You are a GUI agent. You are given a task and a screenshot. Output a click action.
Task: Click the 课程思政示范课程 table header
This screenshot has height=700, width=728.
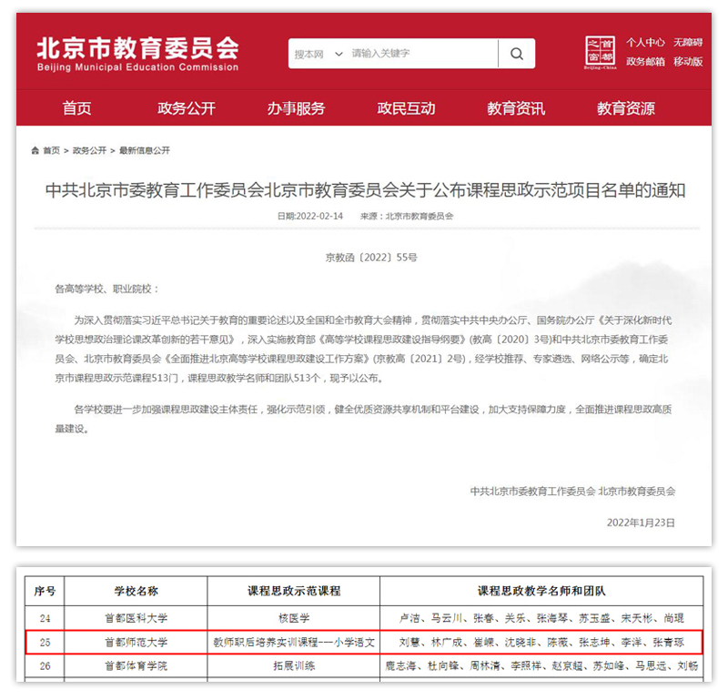pos(294,592)
